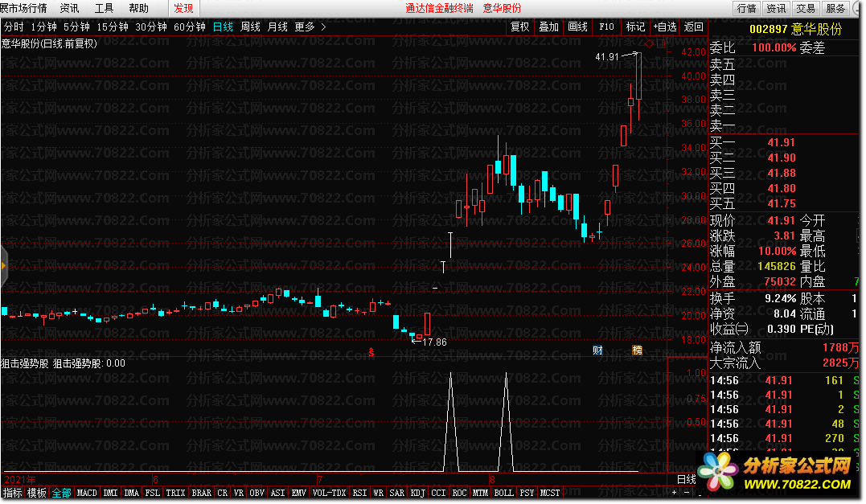The width and height of the screenshot is (866, 504).
Task: Select the OBV indicator
Action: tap(257, 493)
